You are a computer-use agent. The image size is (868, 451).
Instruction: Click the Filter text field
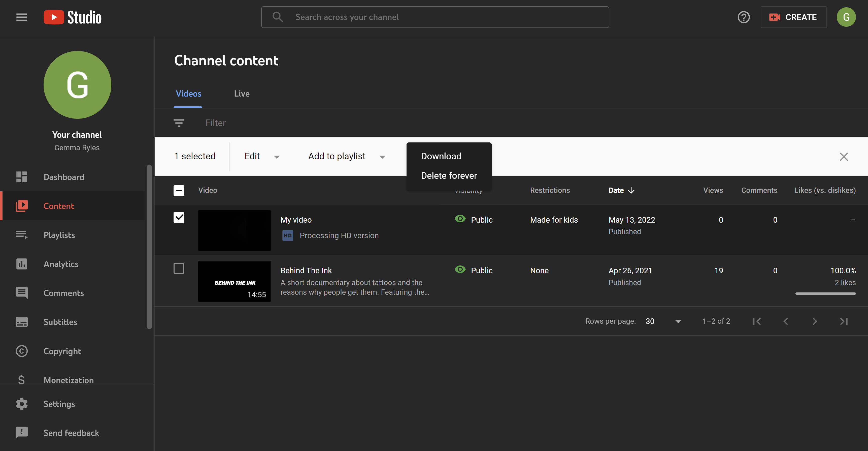coord(216,123)
